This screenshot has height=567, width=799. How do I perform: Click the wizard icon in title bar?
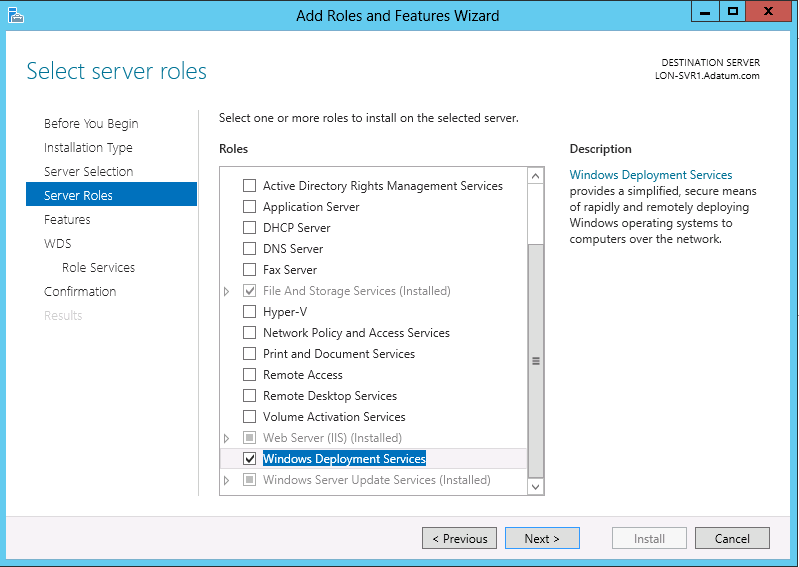[14, 14]
